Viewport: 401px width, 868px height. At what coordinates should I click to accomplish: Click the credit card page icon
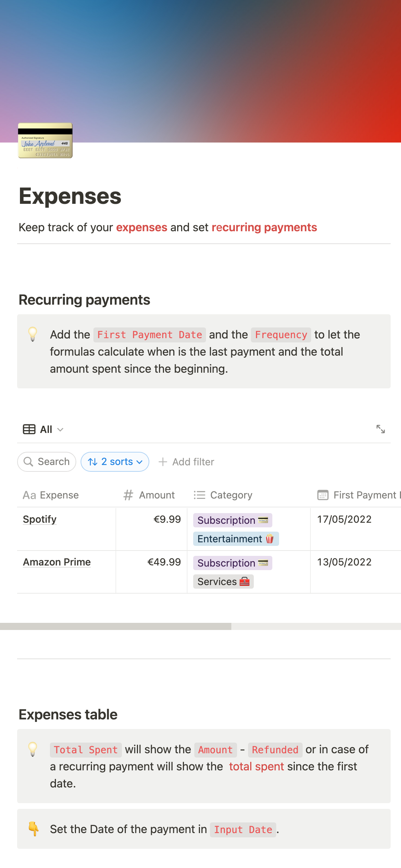coord(45,140)
